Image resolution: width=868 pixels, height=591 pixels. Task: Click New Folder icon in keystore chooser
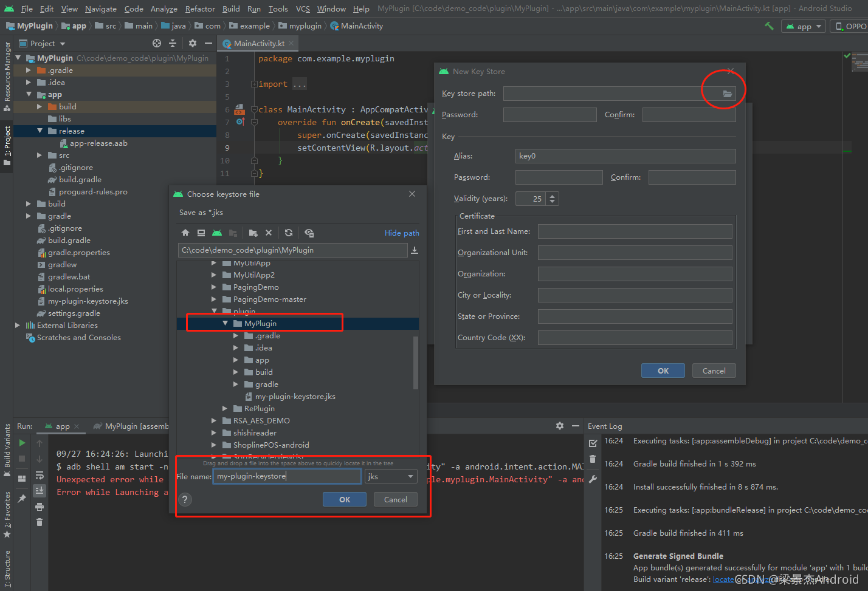(253, 233)
